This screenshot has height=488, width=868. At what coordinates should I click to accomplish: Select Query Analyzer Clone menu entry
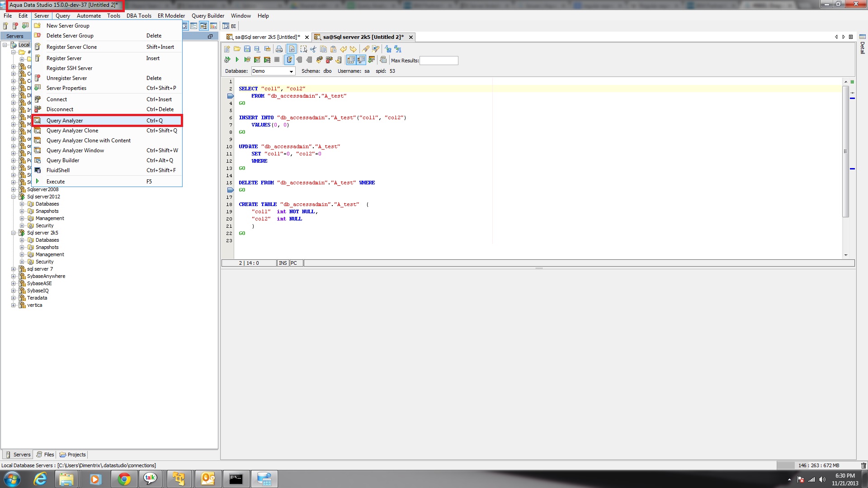tap(72, 131)
